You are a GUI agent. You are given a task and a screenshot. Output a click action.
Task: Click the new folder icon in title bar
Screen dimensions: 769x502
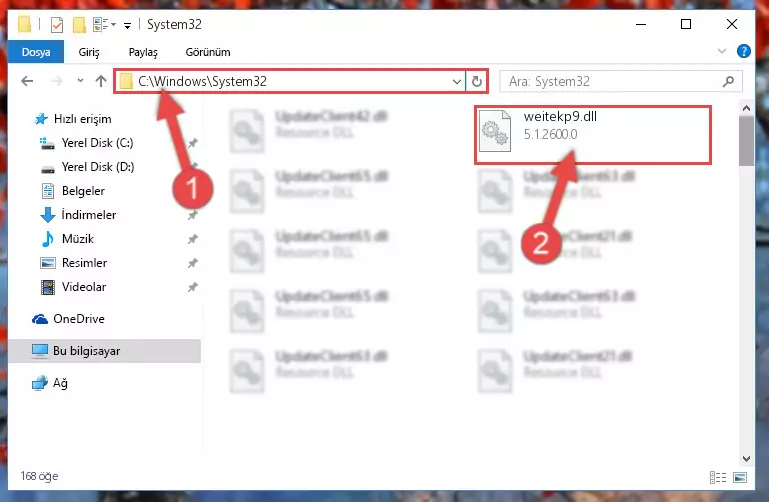point(79,25)
